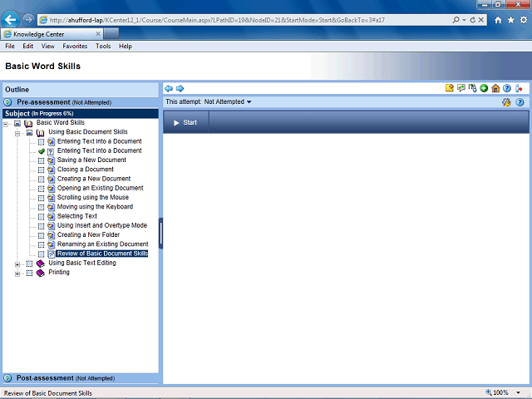Open the orange home icon in the course toolbar

[x=495, y=88]
